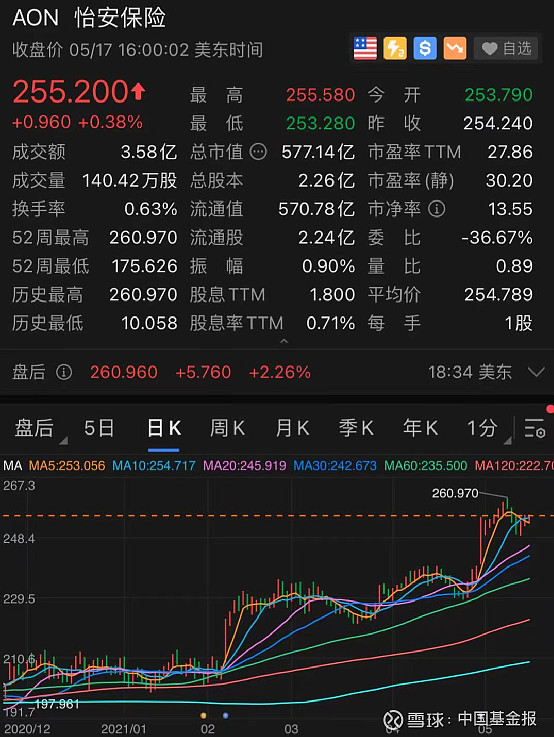The width and height of the screenshot is (554, 737).
Task: Tap the AON 怡安保险 stock title
Action: (x=89, y=18)
